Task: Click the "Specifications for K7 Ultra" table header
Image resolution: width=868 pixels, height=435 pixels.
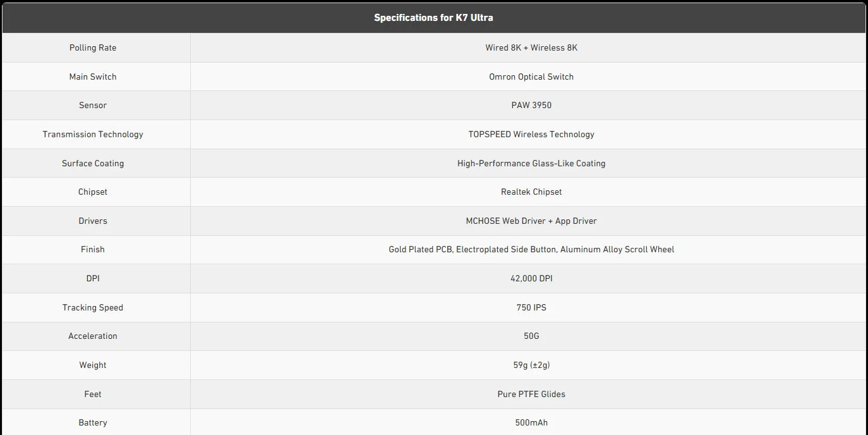Action: click(x=433, y=18)
